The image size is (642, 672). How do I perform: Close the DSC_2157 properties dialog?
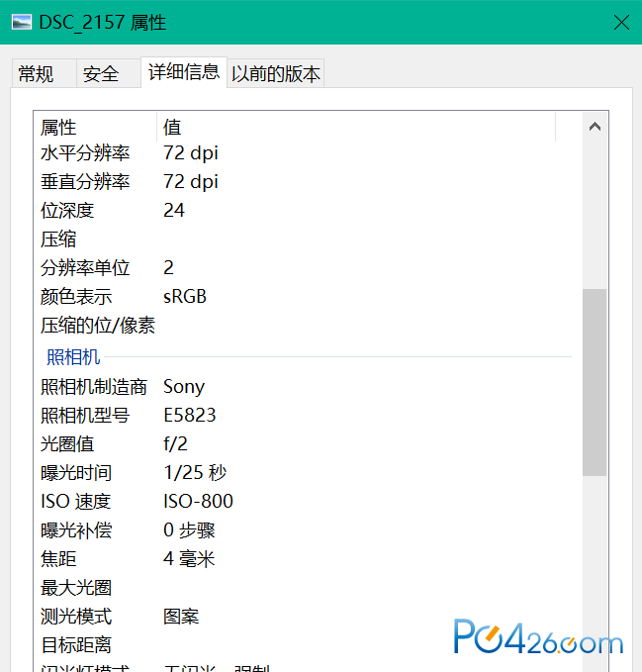point(621,23)
